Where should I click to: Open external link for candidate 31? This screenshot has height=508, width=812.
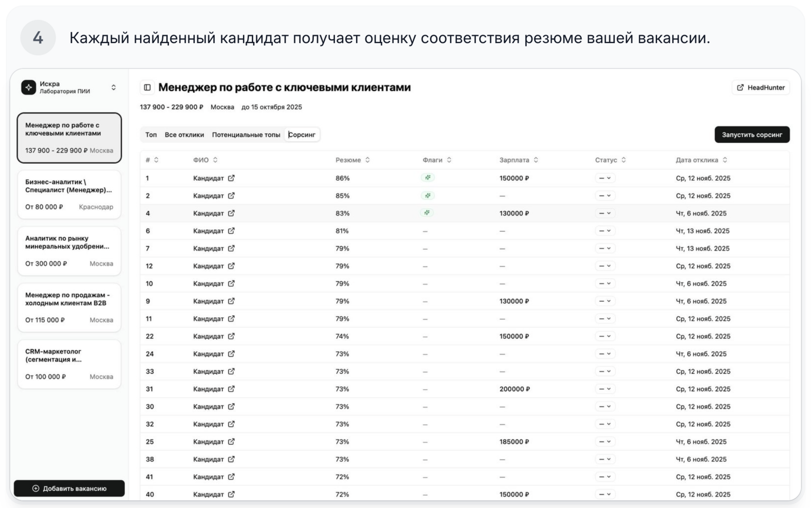click(x=232, y=389)
